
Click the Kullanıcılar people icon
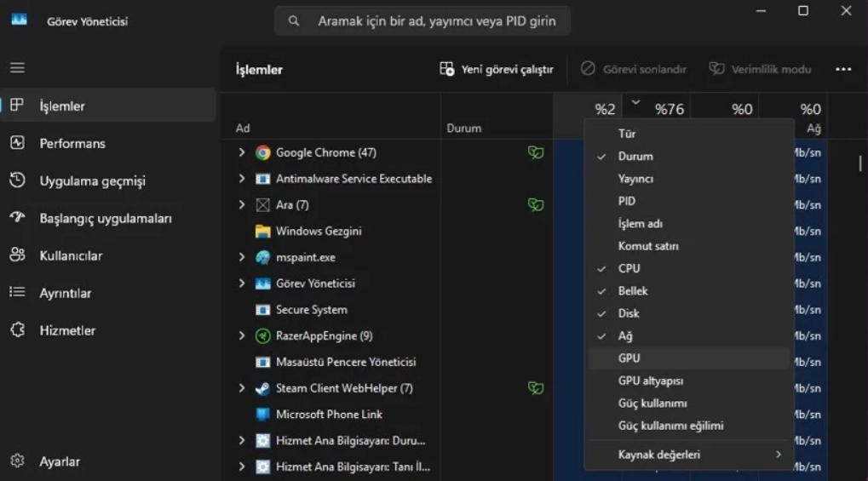[17, 255]
